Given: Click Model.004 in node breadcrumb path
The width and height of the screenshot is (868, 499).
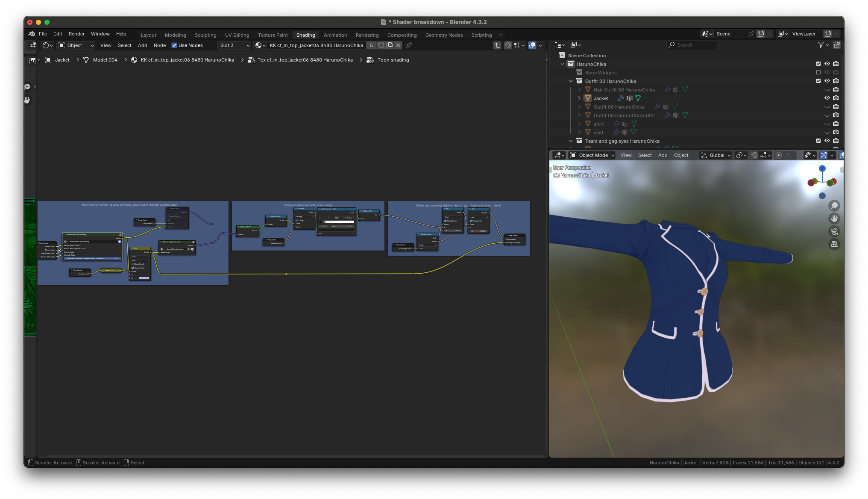Looking at the screenshot, I should [x=105, y=60].
